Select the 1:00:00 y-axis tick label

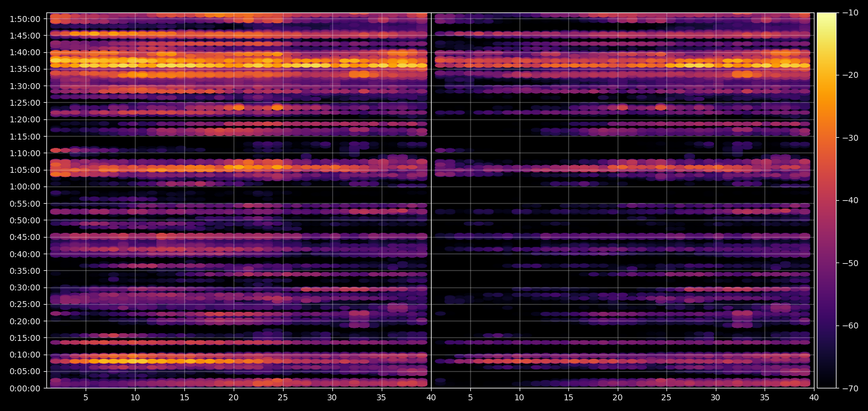(x=26, y=186)
